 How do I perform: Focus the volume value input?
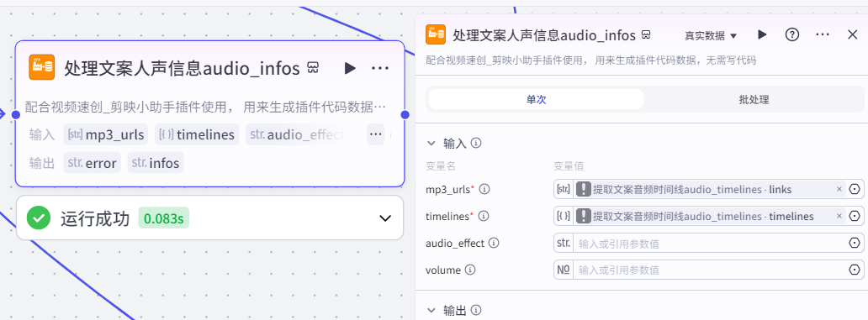tap(710, 270)
